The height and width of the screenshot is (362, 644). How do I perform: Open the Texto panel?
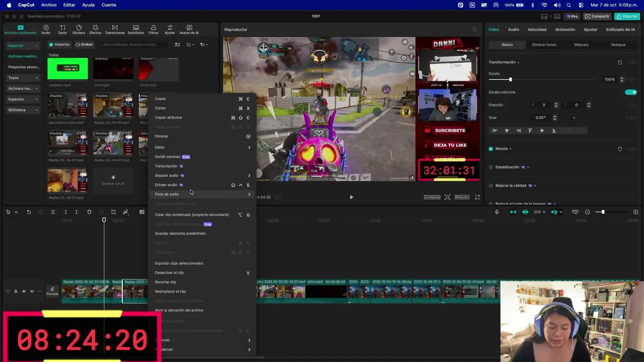tap(62, 30)
